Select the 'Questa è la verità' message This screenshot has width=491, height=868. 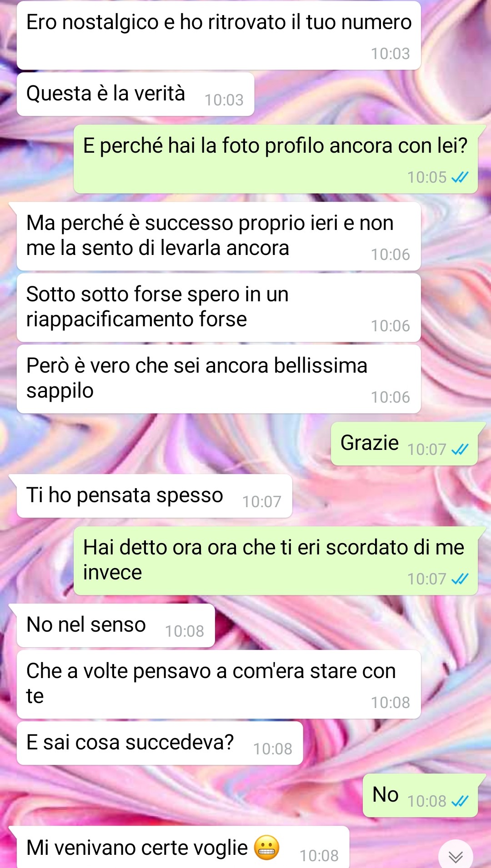135,94
